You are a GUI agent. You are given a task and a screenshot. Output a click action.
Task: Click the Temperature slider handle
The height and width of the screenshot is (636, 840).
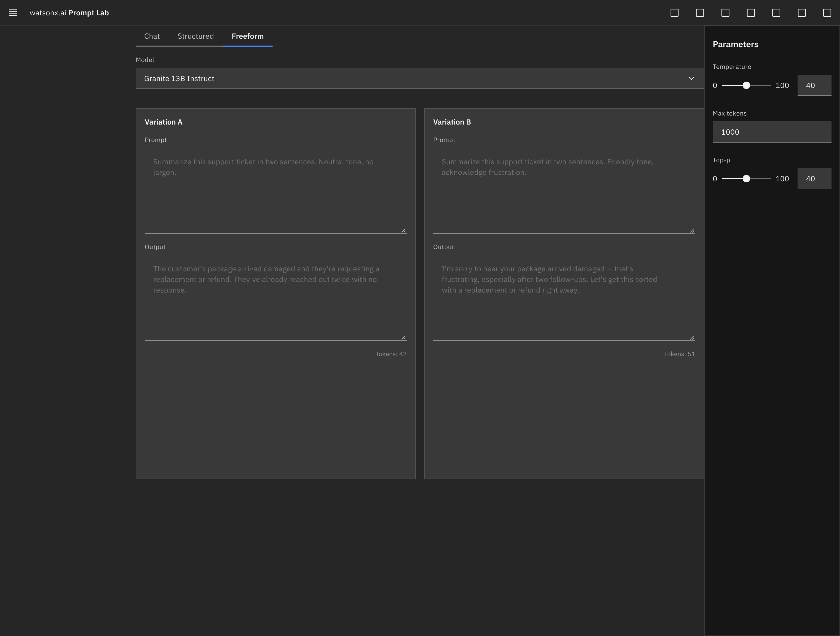746,85
